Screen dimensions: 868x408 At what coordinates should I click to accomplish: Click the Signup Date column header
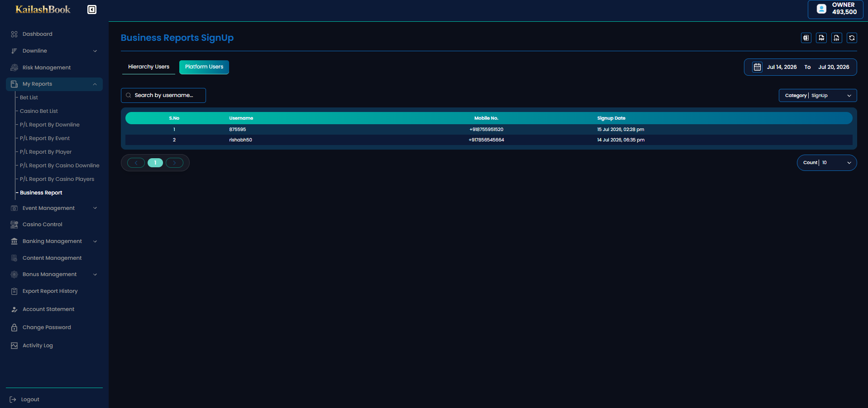(x=611, y=118)
